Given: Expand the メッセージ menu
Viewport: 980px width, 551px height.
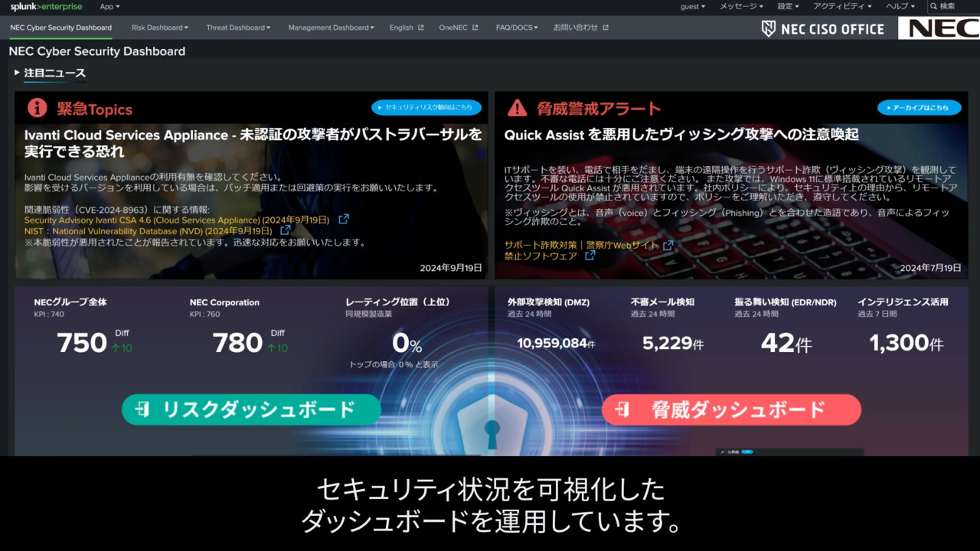Looking at the screenshot, I should tap(741, 7).
